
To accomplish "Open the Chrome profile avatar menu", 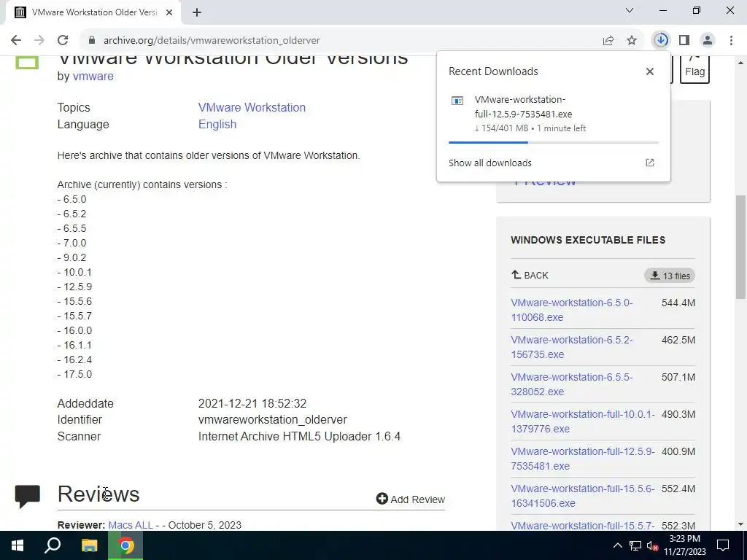I will click(708, 41).
